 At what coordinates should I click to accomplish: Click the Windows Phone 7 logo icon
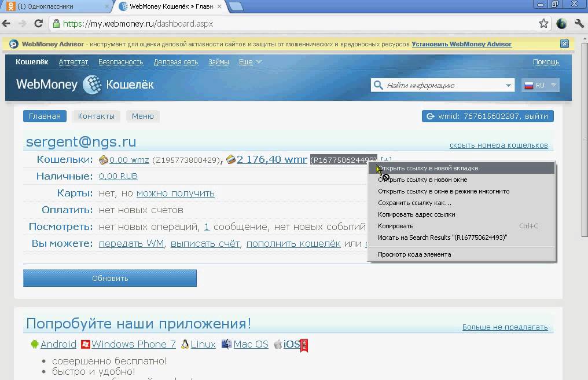pos(86,344)
